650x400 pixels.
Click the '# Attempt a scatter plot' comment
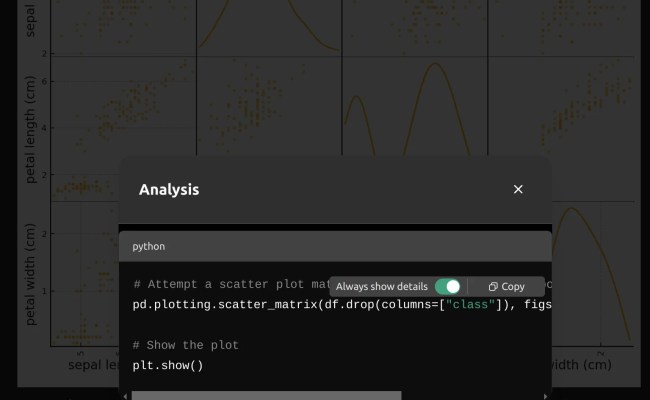pyautogui.click(x=231, y=284)
